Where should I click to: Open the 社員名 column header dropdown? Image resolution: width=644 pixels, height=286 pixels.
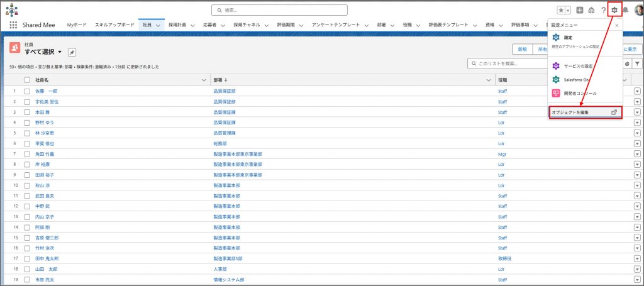pos(203,80)
